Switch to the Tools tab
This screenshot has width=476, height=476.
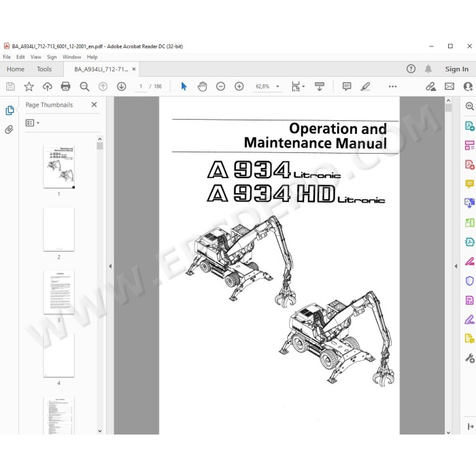point(44,69)
